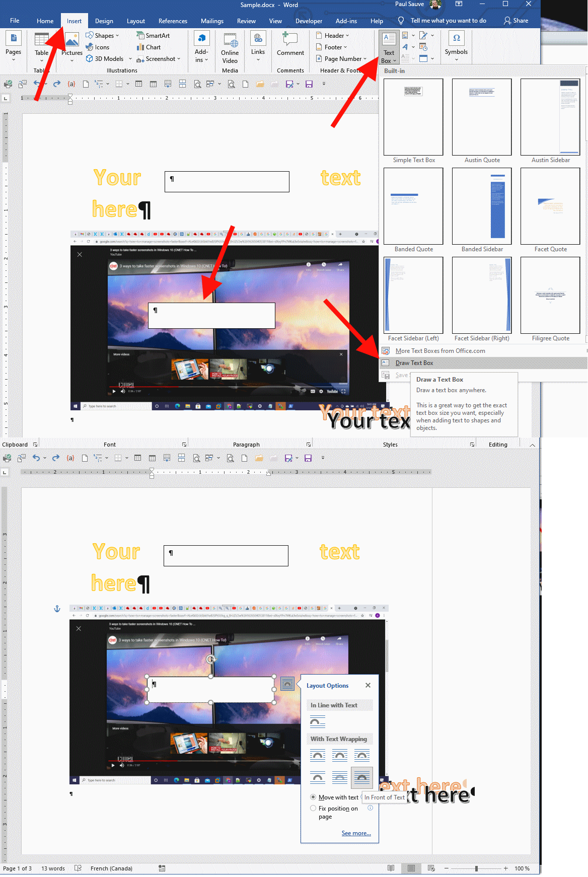Image resolution: width=588 pixels, height=877 pixels.
Task: Click the See more... link
Action: pos(356,833)
